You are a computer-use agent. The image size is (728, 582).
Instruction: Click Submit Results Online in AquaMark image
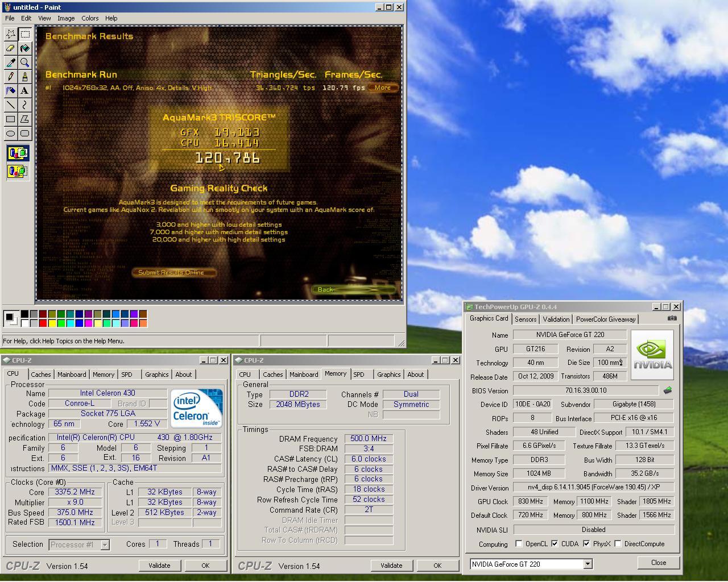[x=174, y=272]
